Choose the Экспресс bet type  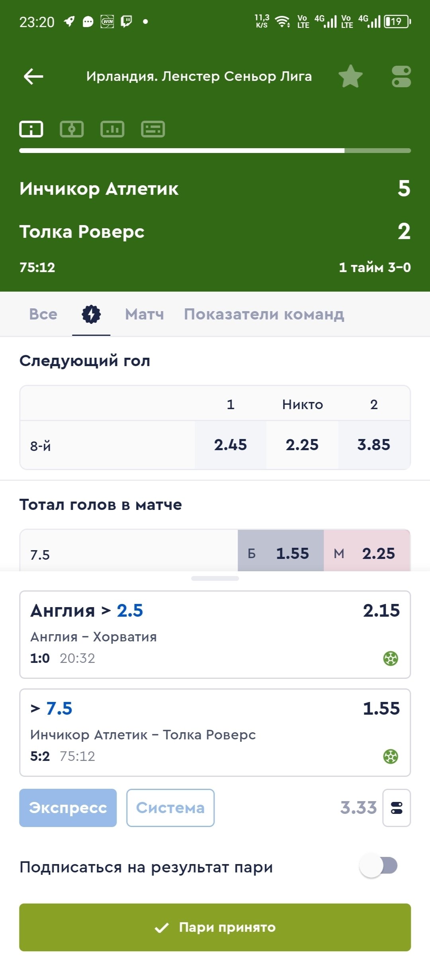coord(68,808)
